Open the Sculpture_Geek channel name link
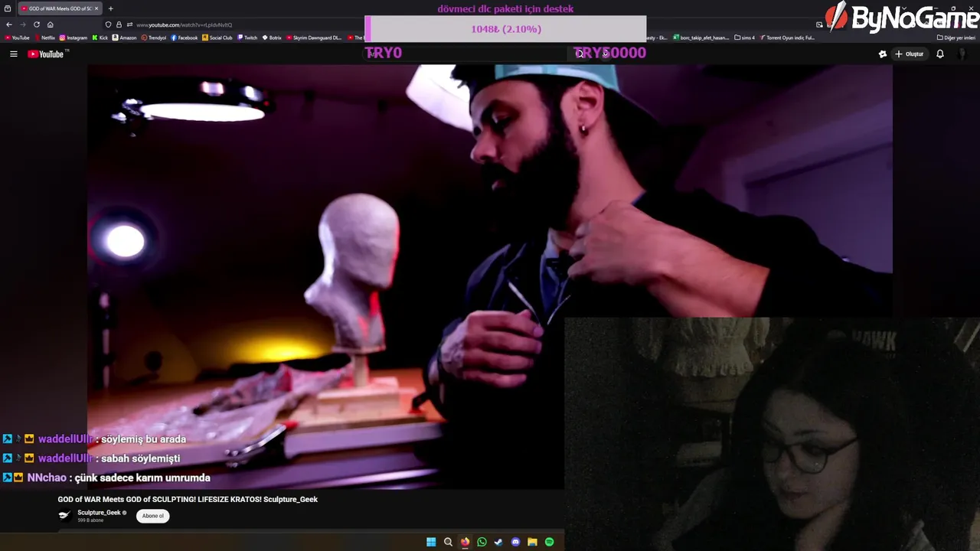 [99, 513]
